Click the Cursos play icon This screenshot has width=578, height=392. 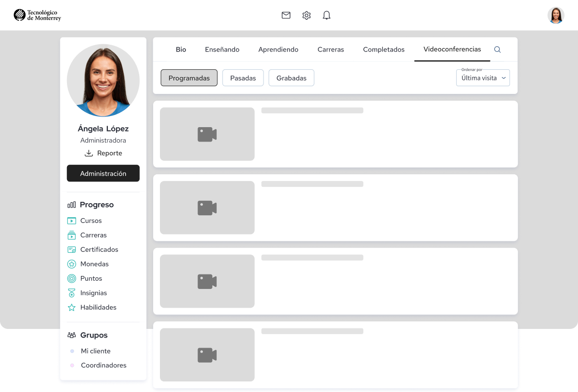[71, 221]
